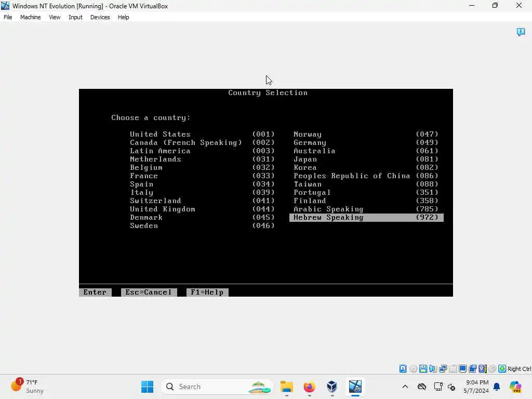Screen dimensions: 532x399
Task: Select Korea (082) entry
Action: click(366, 168)
